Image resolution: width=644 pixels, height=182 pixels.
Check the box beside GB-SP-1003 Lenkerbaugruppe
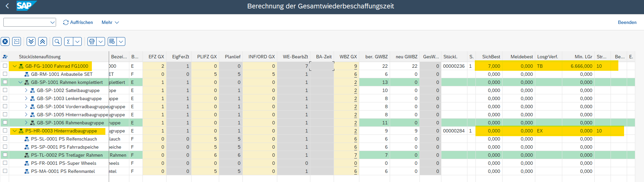pyautogui.click(x=5, y=98)
